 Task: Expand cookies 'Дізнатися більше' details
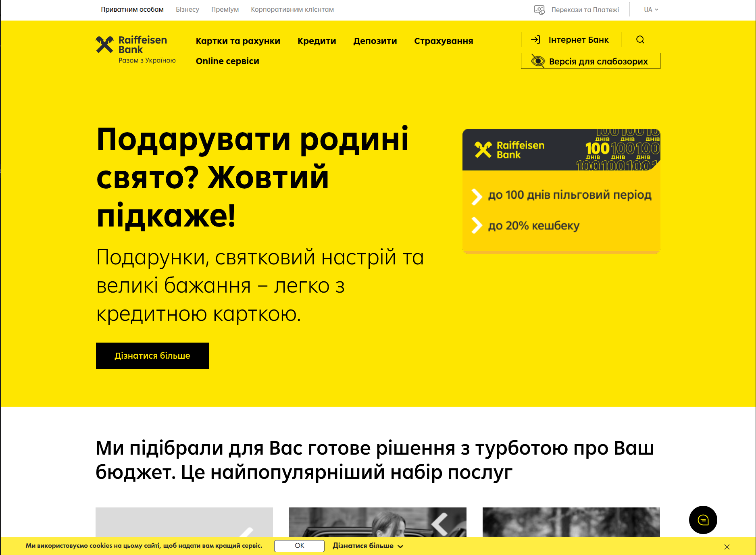click(x=368, y=546)
